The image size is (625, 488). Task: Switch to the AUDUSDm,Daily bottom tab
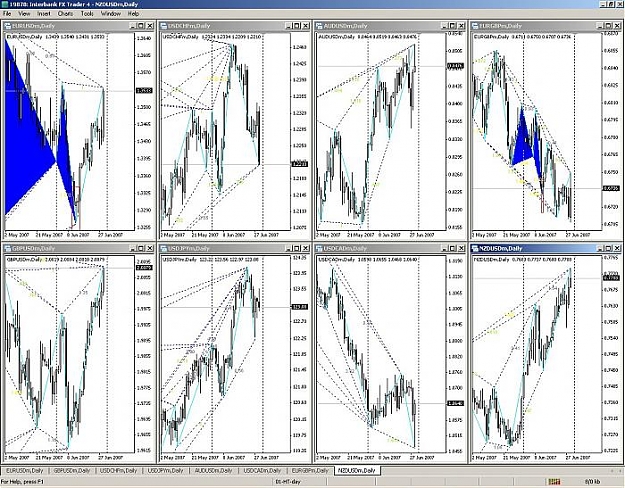213,471
